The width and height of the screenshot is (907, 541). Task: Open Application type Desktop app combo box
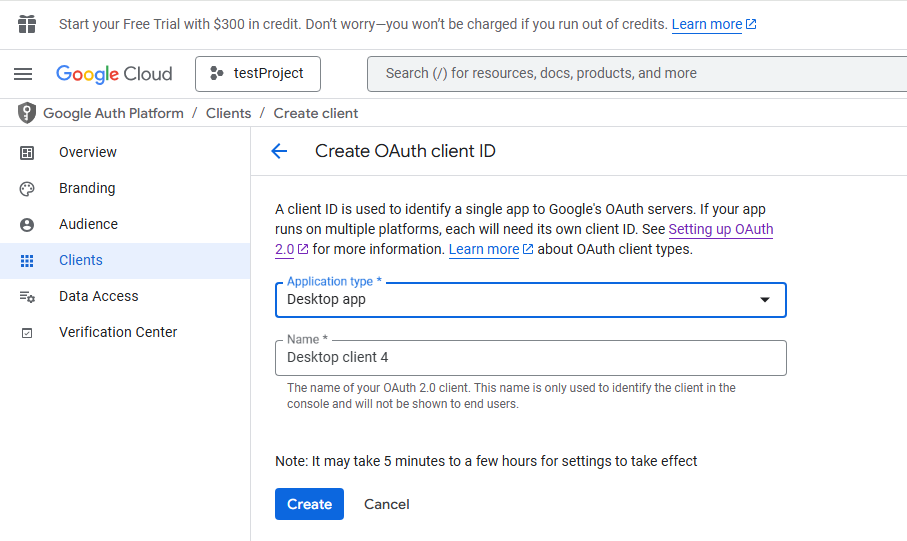pyautogui.click(x=530, y=300)
